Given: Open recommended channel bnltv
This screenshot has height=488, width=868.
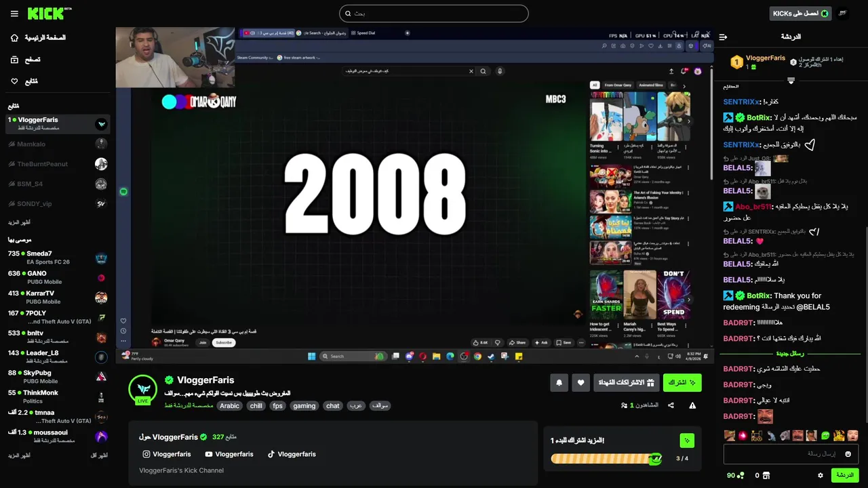Looking at the screenshot, I should (x=57, y=337).
